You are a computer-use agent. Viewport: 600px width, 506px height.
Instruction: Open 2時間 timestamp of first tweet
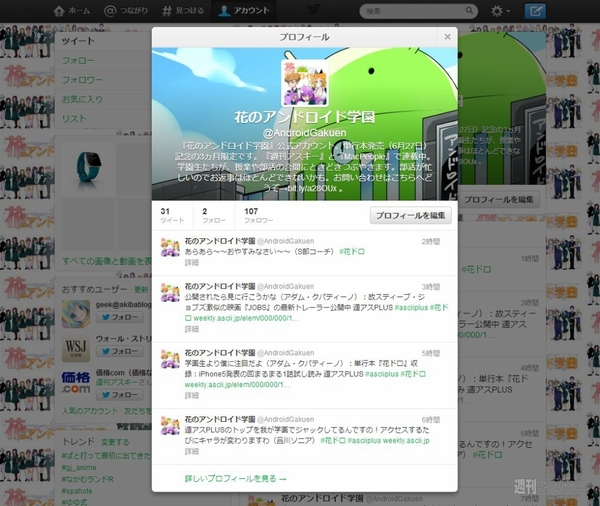(431, 242)
